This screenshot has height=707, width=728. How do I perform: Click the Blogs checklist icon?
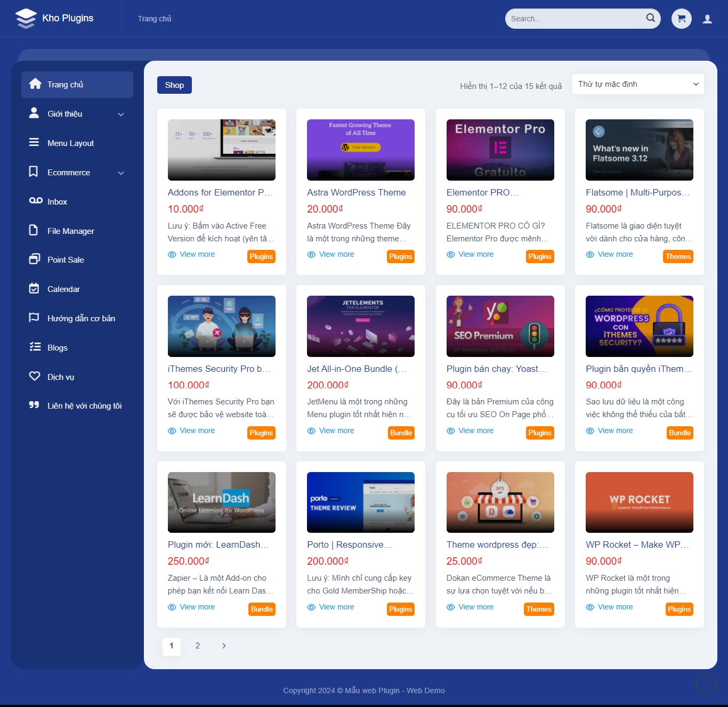click(x=34, y=347)
